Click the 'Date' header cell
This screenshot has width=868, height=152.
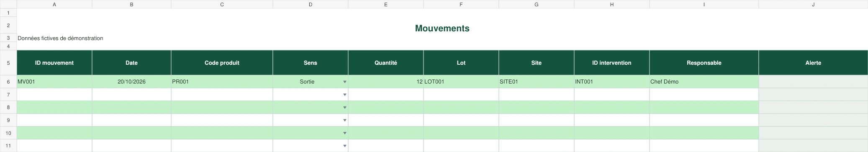point(131,63)
